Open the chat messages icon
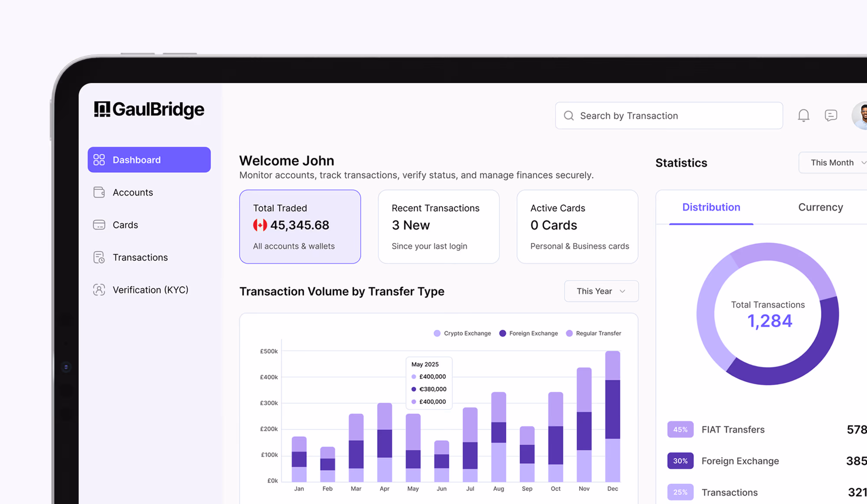This screenshot has width=867, height=504. coord(831,116)
